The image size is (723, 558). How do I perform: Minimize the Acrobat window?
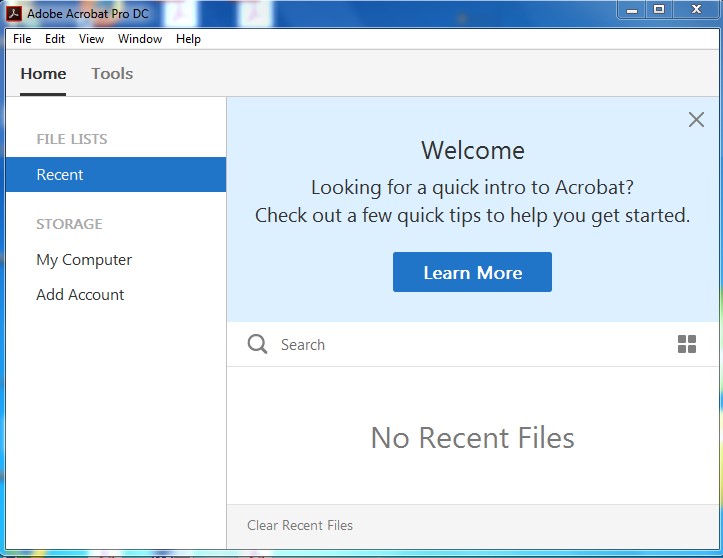tap(632, 10)
